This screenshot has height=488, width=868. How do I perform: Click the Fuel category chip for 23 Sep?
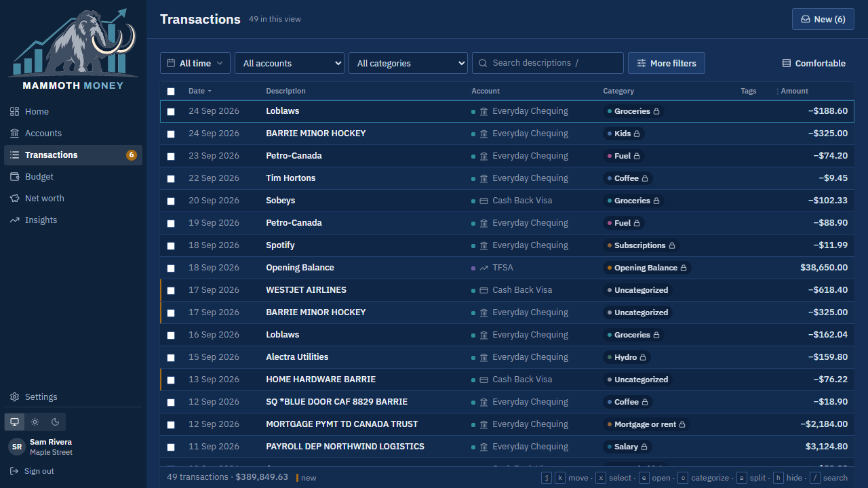(x=623, y=156)
